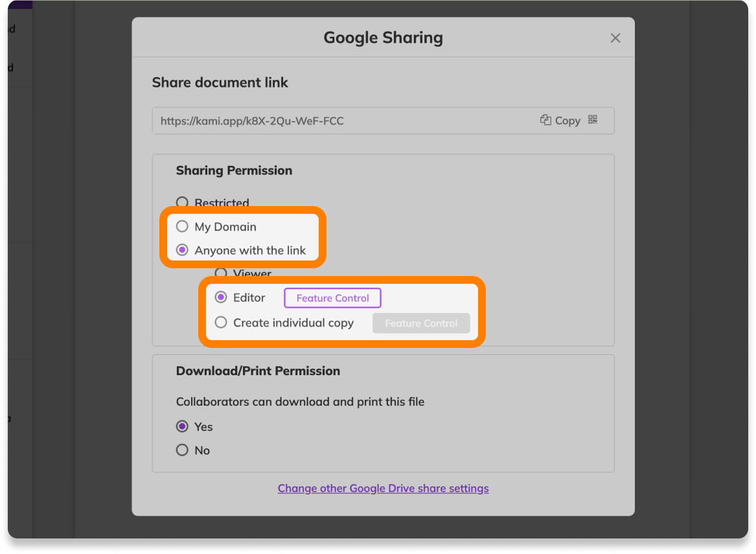Select Editor access level
756x554 pixels.
click(x=220, y=297)
